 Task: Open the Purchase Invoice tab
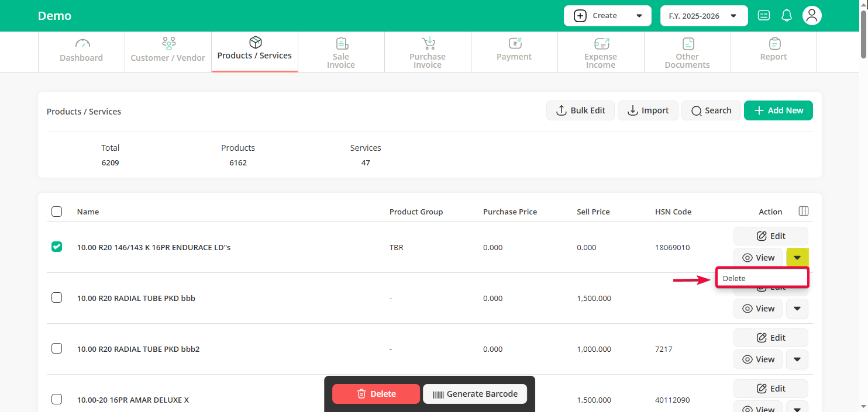[428, 51]
